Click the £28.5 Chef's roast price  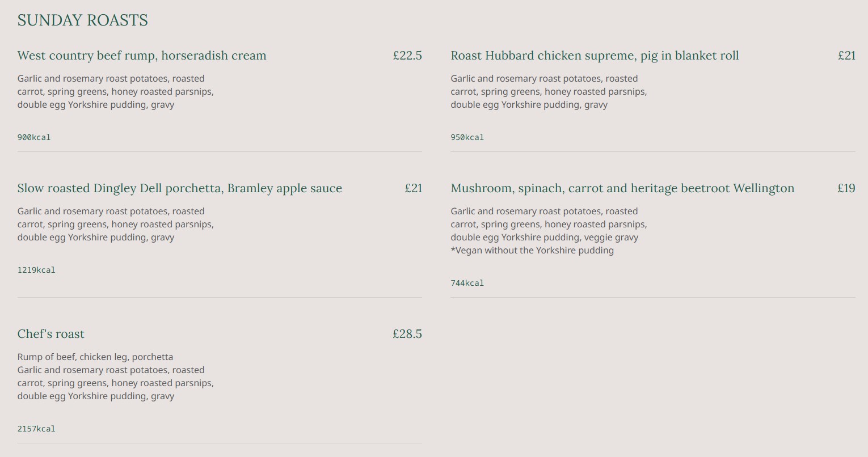pos(407,334)
